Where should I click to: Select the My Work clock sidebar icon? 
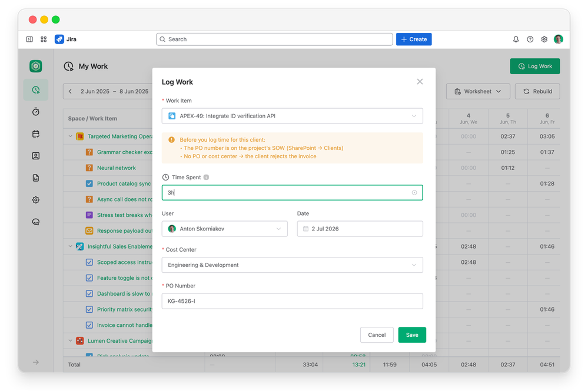tap(36, 90)
